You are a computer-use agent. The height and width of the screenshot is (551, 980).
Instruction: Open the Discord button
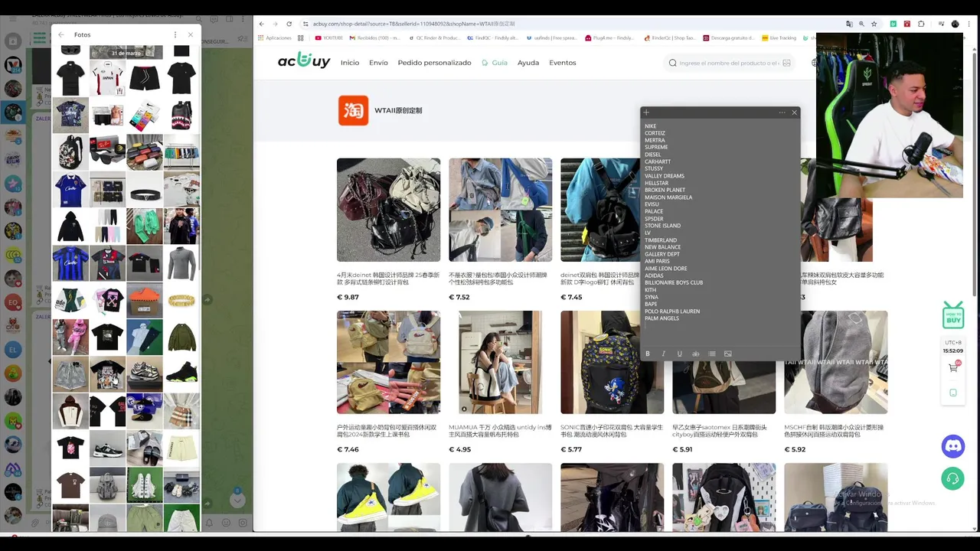(x=953, y=445)
